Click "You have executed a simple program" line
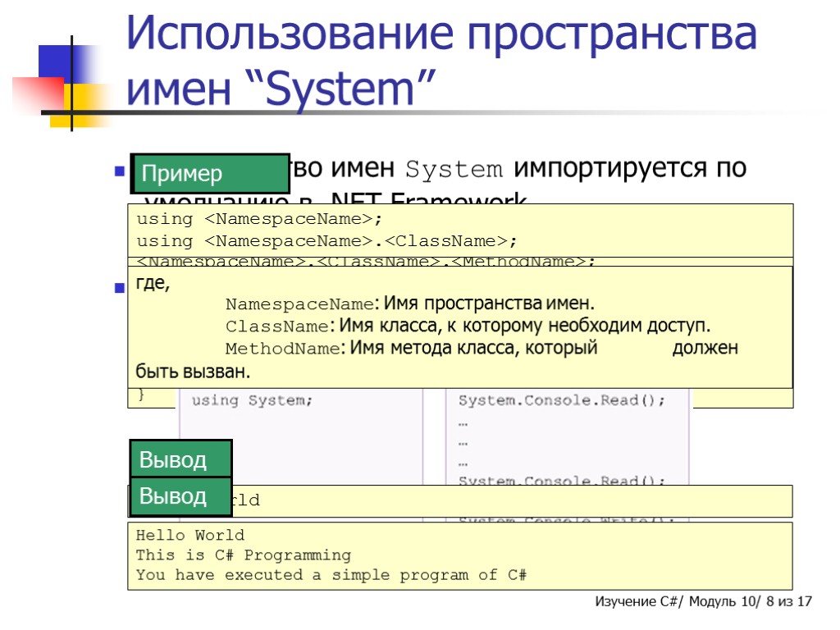The image size is (840, 630). [x=331, y=575]
